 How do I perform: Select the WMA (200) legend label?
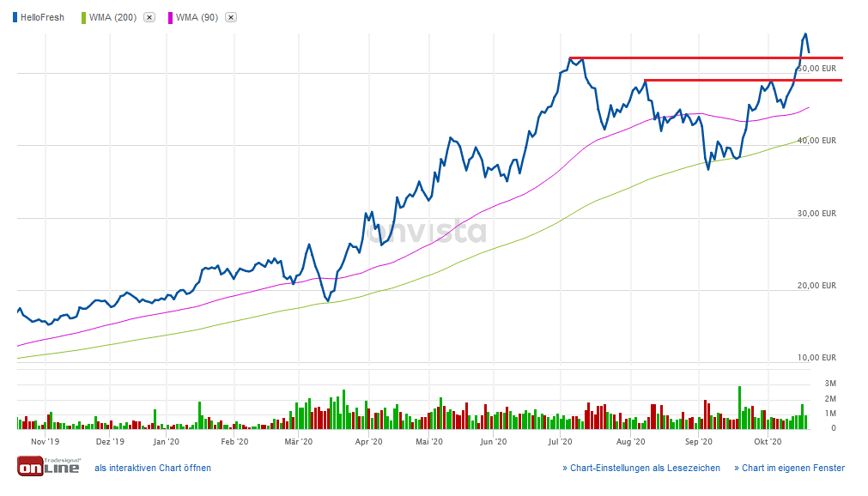point(113,17)
